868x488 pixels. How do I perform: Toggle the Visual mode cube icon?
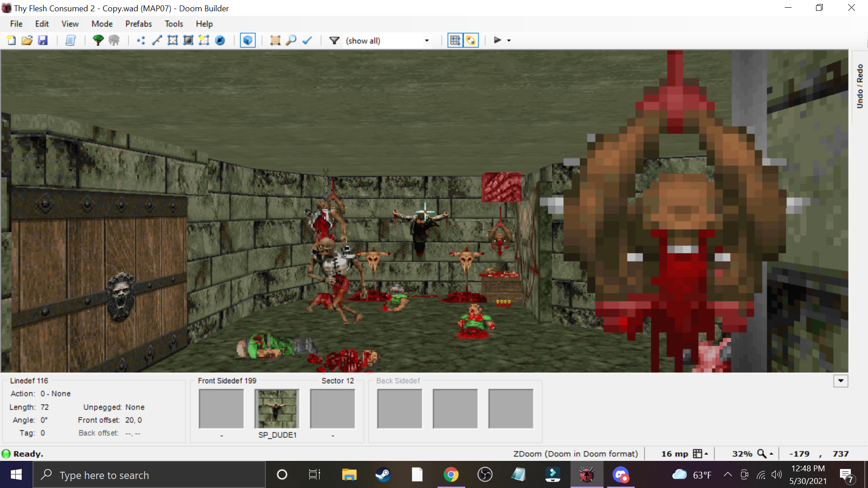(x=248, y=41)
